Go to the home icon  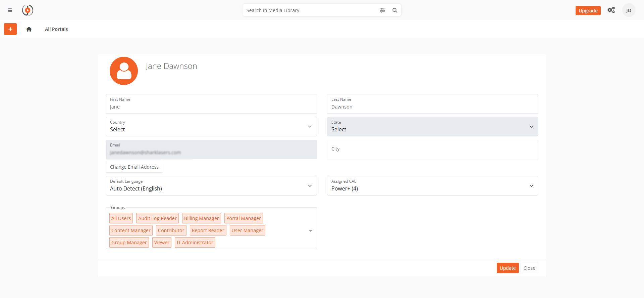click(29, 29)
